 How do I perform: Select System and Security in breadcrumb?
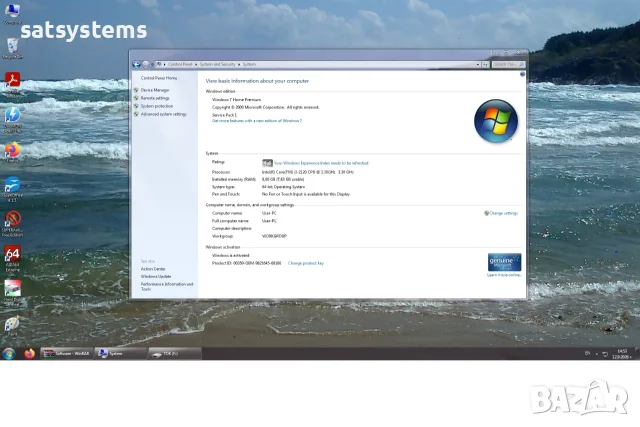pos(217,64)
